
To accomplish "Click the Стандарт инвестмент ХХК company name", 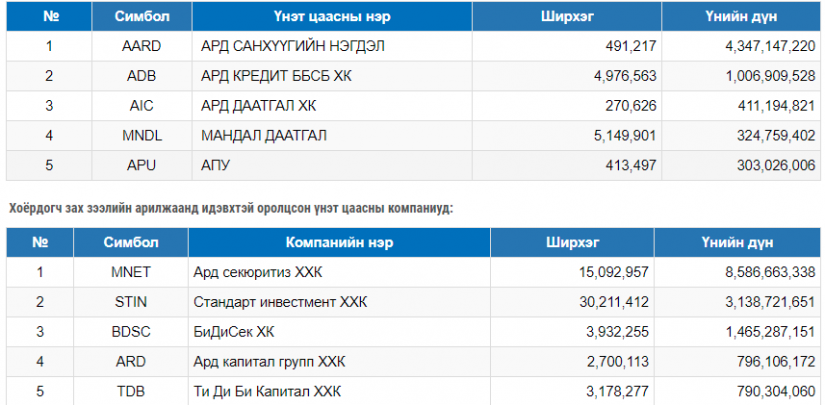I will (x=280, y=302).
